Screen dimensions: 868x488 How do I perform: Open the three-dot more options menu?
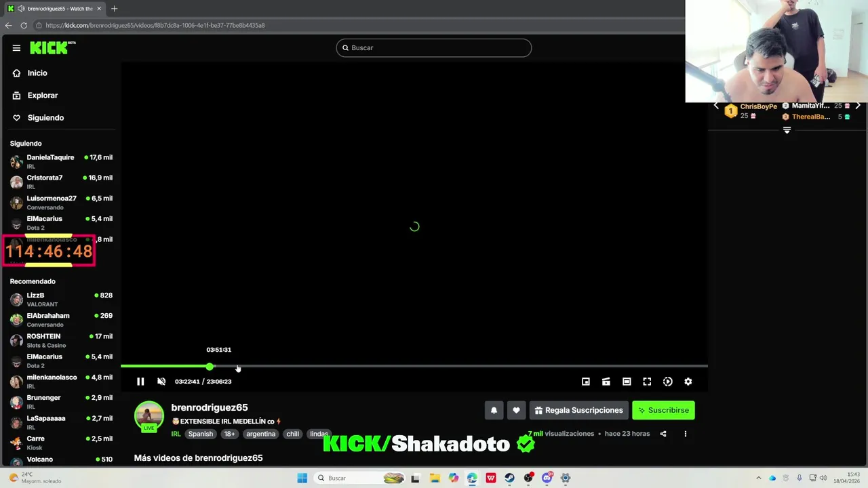point(685,434)
